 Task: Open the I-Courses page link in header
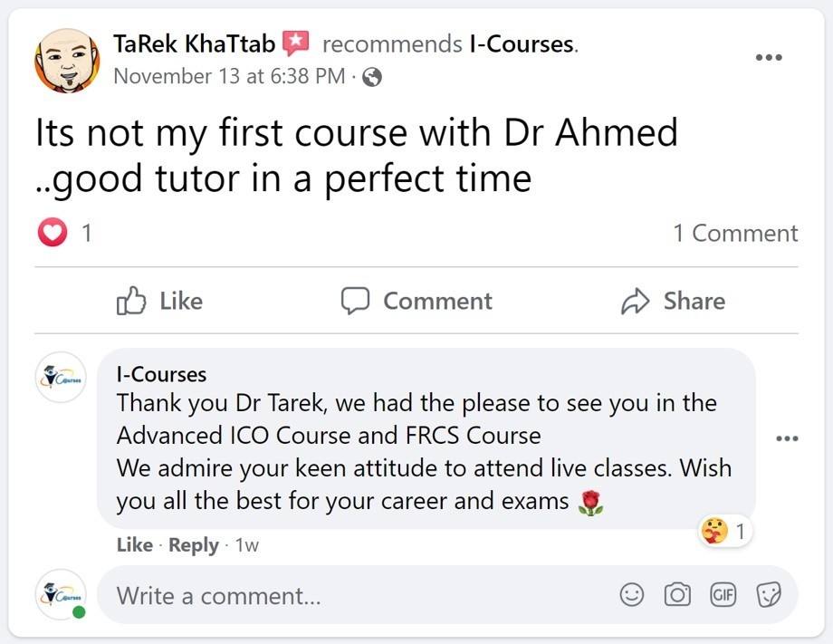[522, 43]
